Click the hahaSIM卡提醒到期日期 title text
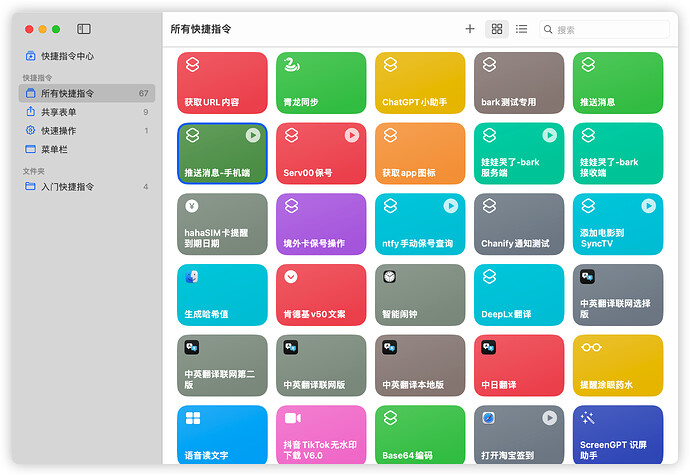Viewport: 690px width, 475px height. pos(216,238)
